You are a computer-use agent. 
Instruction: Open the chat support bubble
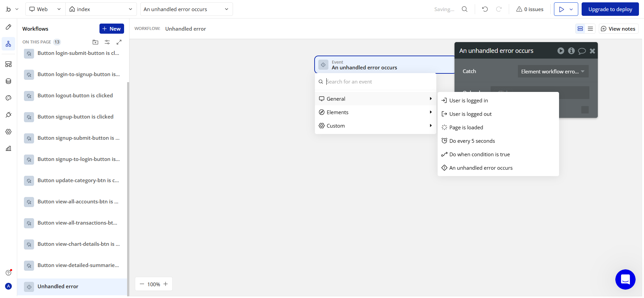(625, 279)
